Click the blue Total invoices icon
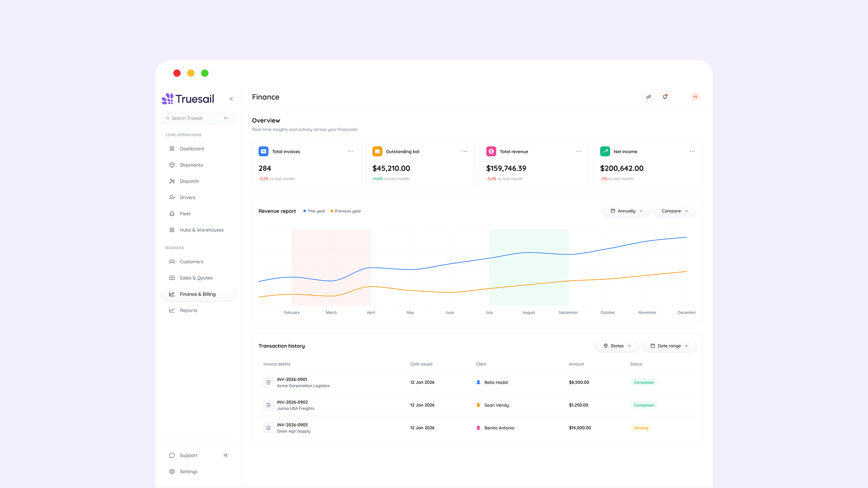Screen dimensions: 868x488 point(264,151)
